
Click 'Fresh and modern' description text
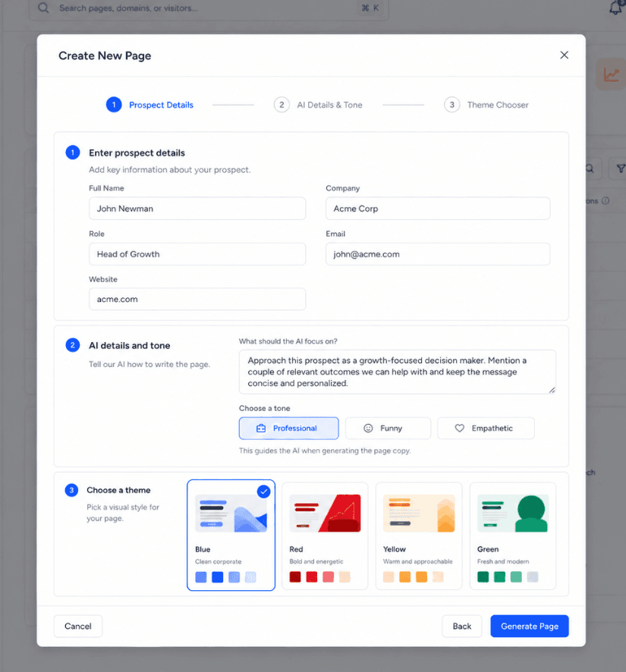[503, 561]
